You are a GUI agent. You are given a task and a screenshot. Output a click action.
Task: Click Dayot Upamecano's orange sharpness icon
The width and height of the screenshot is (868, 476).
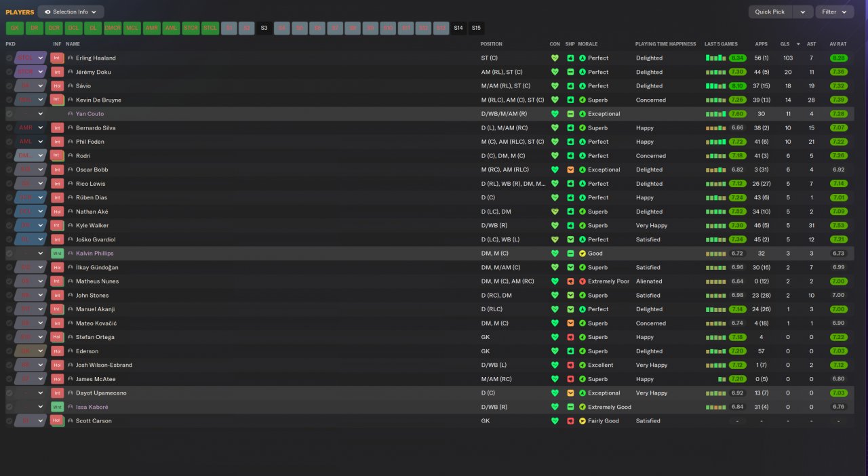[571, 393]
